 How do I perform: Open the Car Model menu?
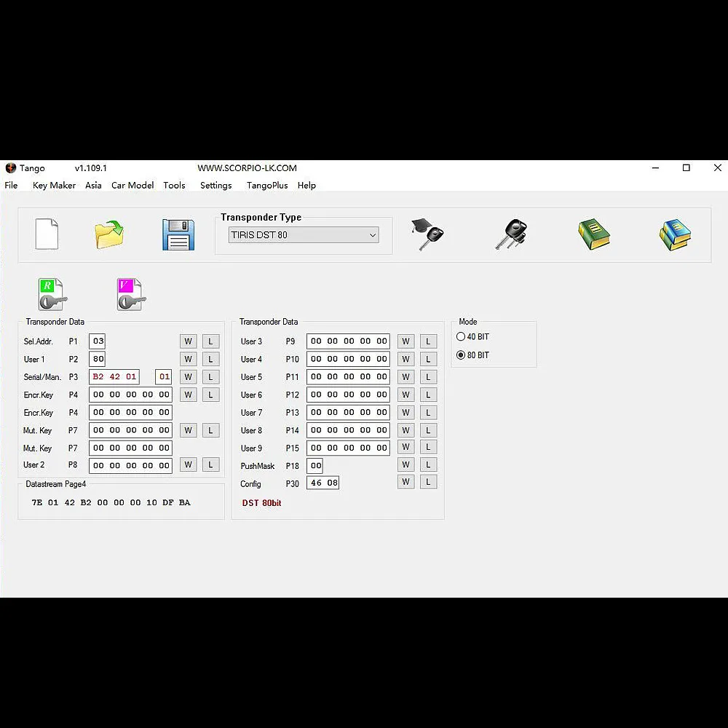click(x=132, y=185)
